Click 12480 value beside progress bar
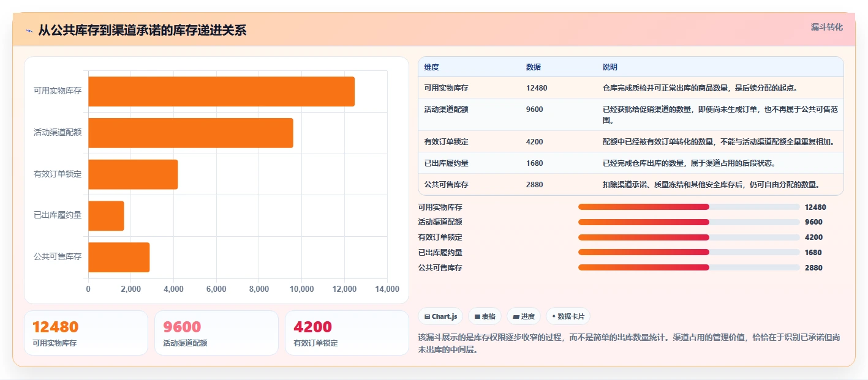 815,207
